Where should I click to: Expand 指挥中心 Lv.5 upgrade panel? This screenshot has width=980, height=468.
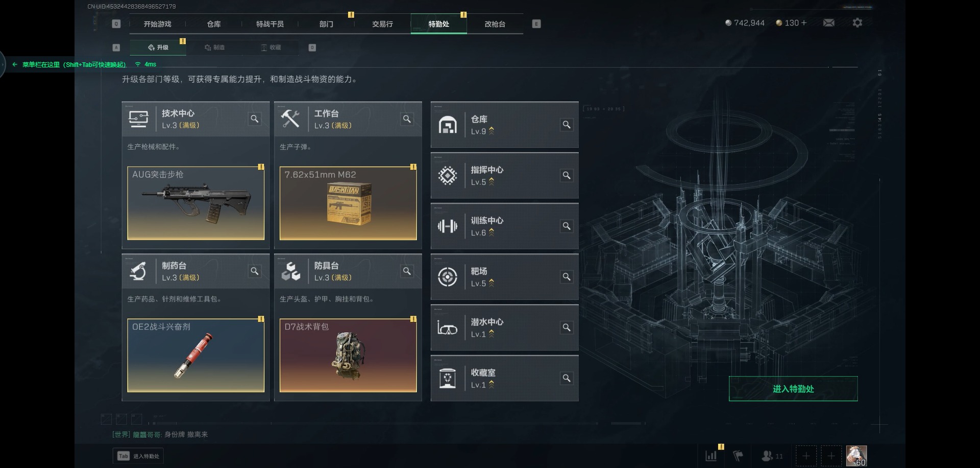pos(505,175)
